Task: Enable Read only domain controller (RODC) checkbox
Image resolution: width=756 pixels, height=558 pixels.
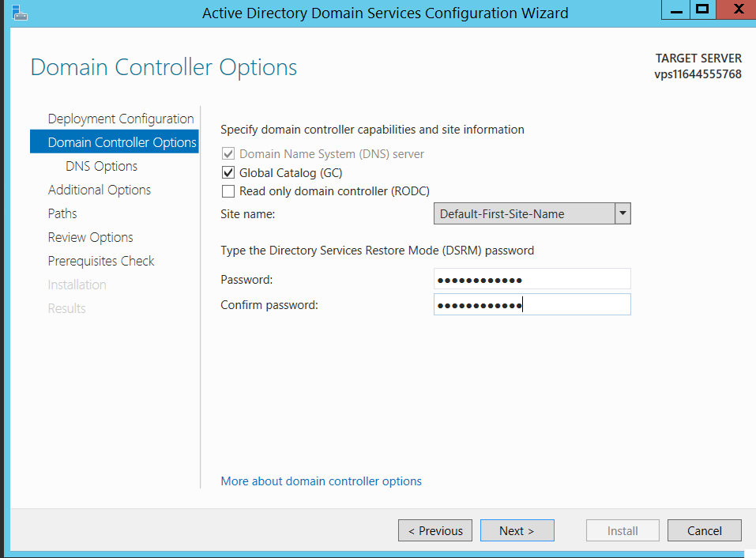Action: pos(228,191)
